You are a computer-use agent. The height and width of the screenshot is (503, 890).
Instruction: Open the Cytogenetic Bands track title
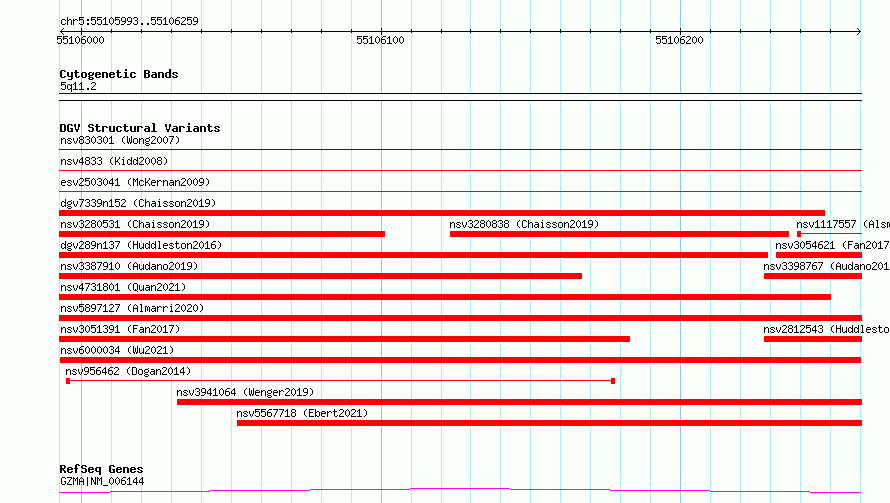click(119, 74)
